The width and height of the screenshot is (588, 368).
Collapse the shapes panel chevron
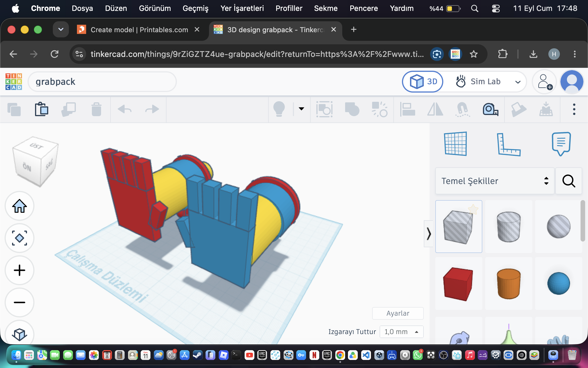pyautogui.click(x=428, y=233)
